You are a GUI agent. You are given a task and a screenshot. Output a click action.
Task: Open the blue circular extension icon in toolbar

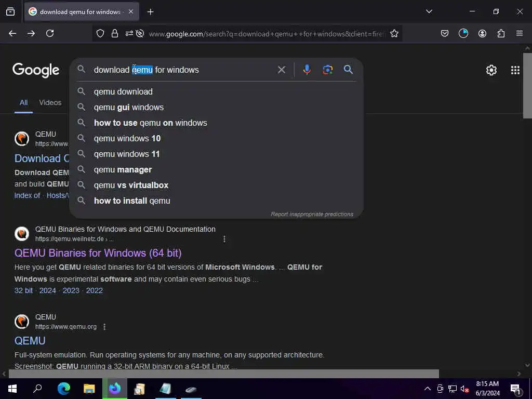point(463,33)
